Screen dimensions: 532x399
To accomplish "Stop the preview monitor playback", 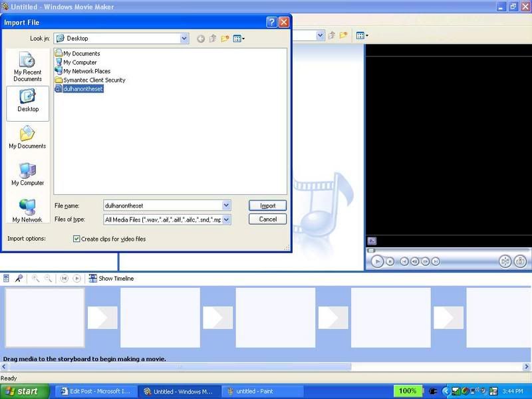I will tap(390, 261).
